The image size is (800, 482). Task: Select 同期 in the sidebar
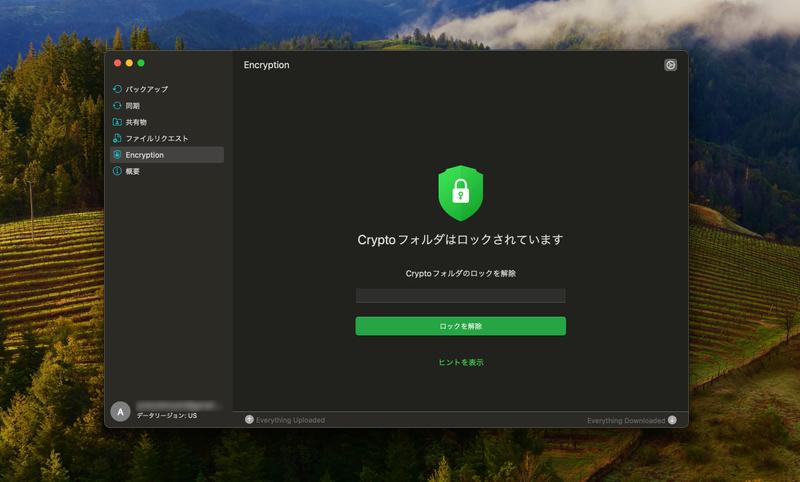pyautogui.click(x=167, y=106)
